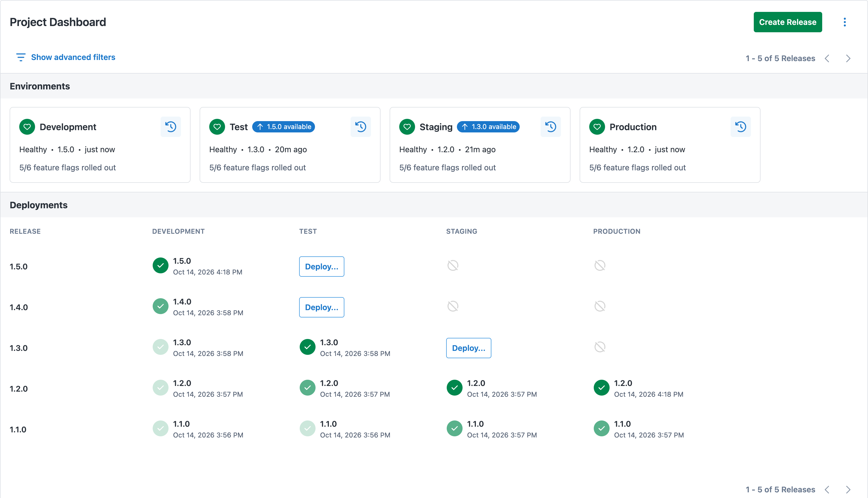Viewport: 868px width, 498px height.
Task: Click 1.5.0 Development timestamp Oct 14, 2026 4:18 PM
Action: tap(208, 272)
